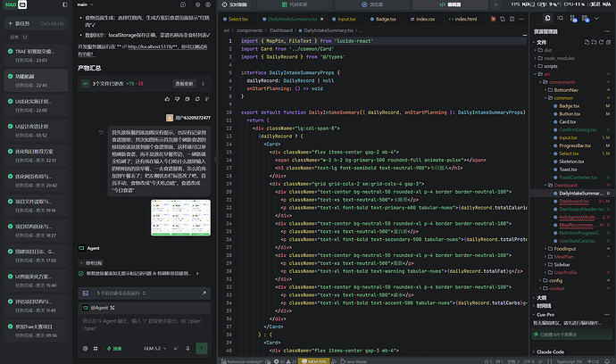Viewport: 616px width, 364px height.
Task: Open the GLM-5.2 model dropdown
Action: click(154, 348)
